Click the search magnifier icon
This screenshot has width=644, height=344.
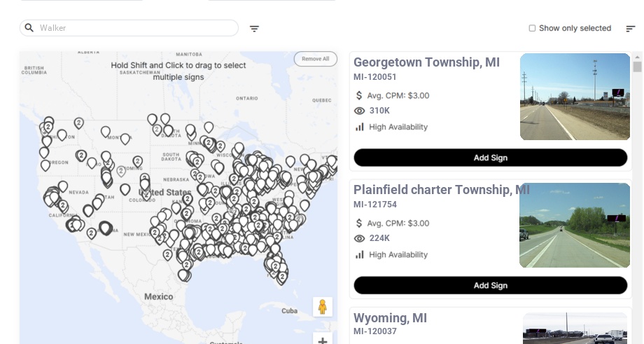pos(29,28)
